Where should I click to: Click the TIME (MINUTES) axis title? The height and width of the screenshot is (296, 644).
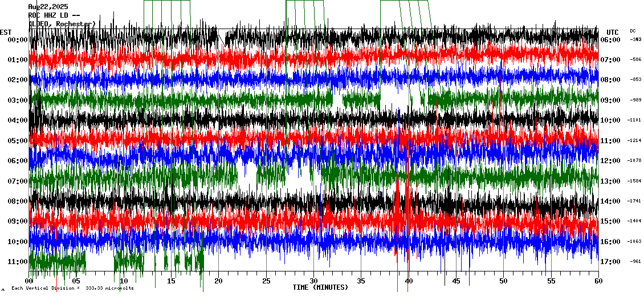320,287
